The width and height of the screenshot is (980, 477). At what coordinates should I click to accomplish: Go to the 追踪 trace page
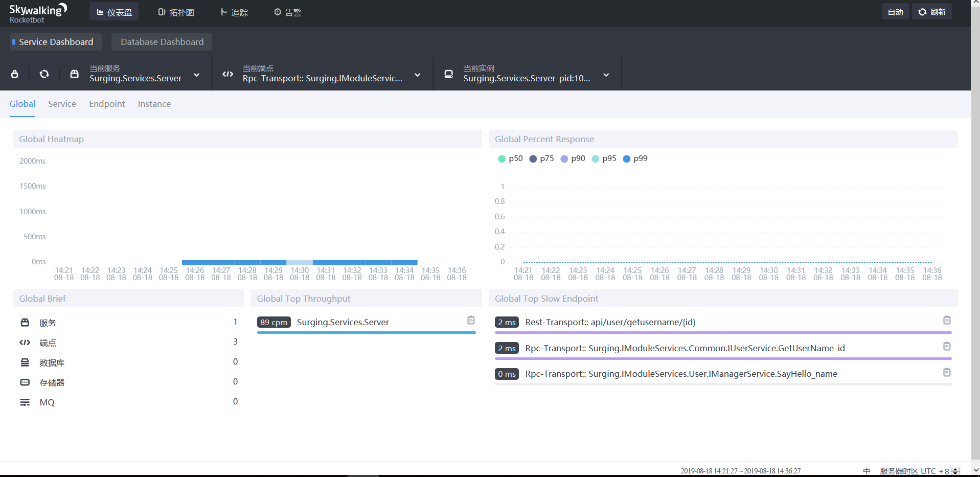tap(234, 12)
